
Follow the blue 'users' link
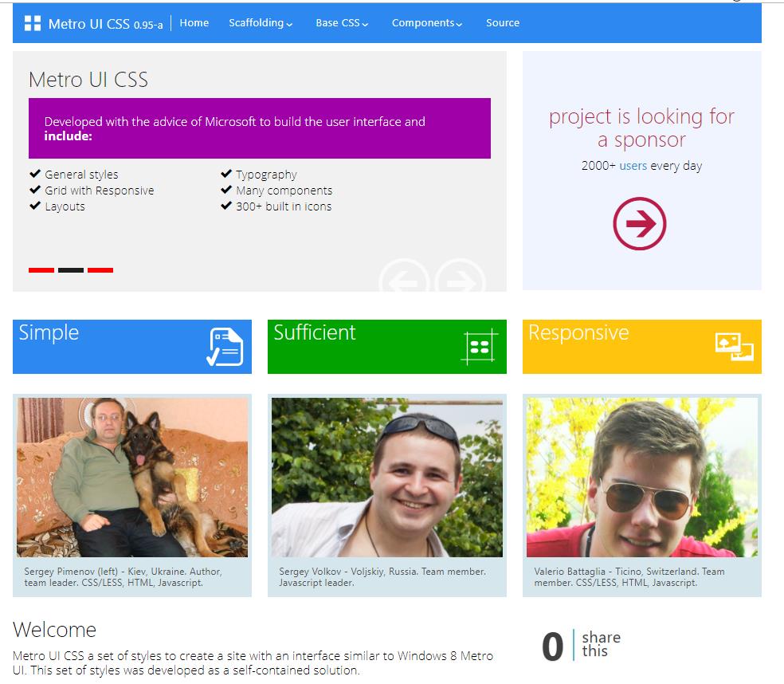(633, 166)
